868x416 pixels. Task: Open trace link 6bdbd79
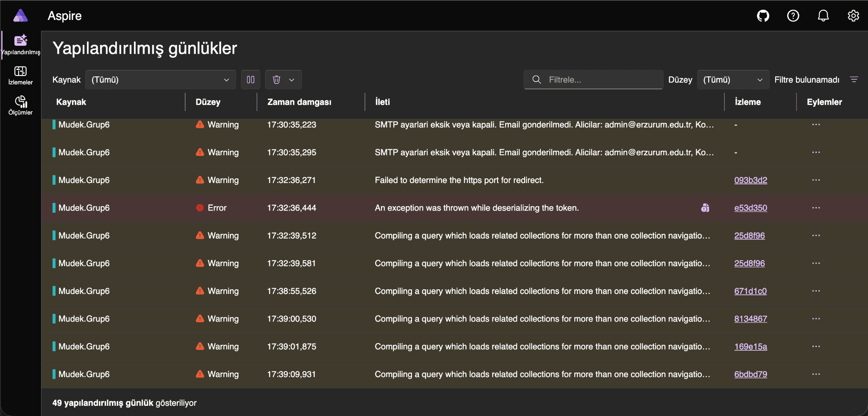point(751,374)
